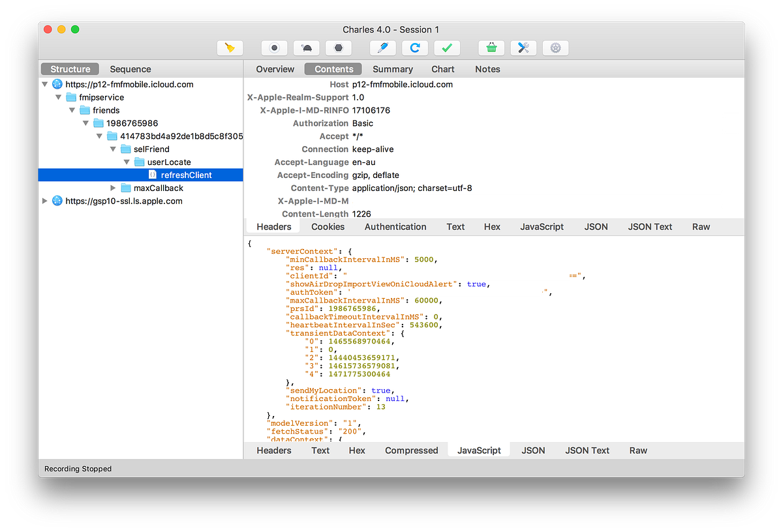Collapse the friends folder
Viewport: 783px width, 532px height.
[x=72, y=110]
